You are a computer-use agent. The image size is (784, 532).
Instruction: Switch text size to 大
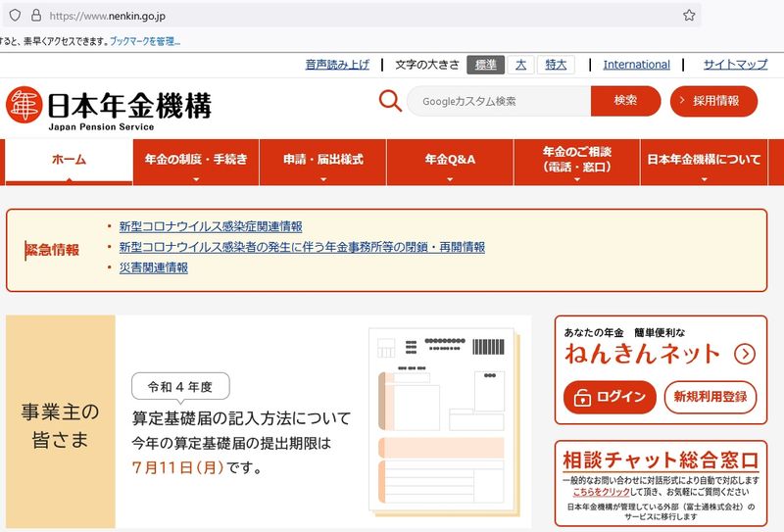520,65
